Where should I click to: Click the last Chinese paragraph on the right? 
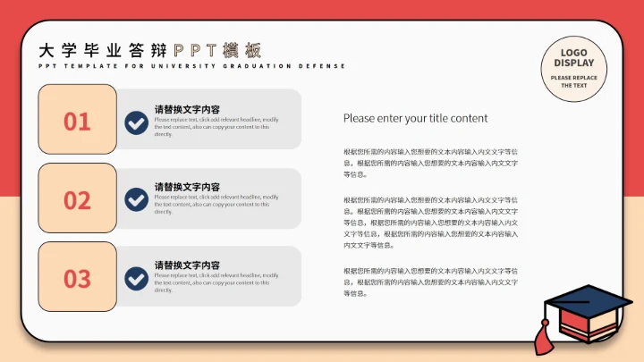point(430,282)
